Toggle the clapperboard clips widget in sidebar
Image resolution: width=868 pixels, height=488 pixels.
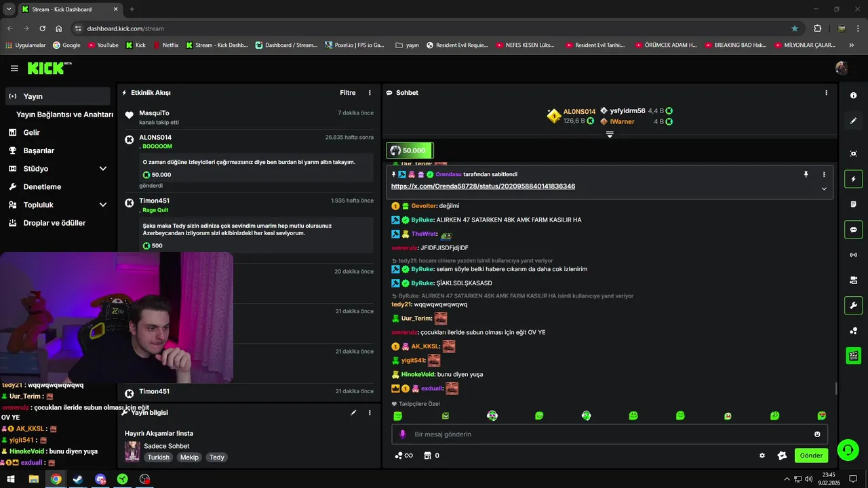[x=853, y=356]
